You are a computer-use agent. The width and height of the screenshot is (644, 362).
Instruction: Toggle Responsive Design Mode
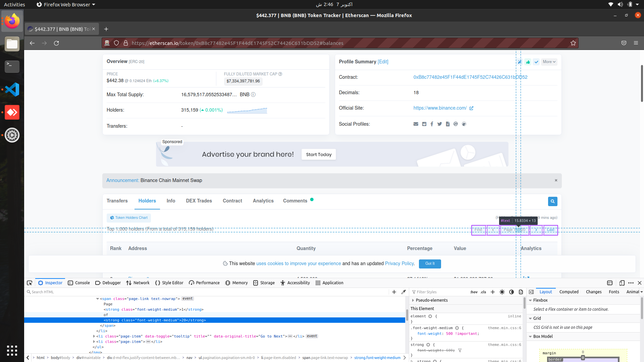(622, 283)
